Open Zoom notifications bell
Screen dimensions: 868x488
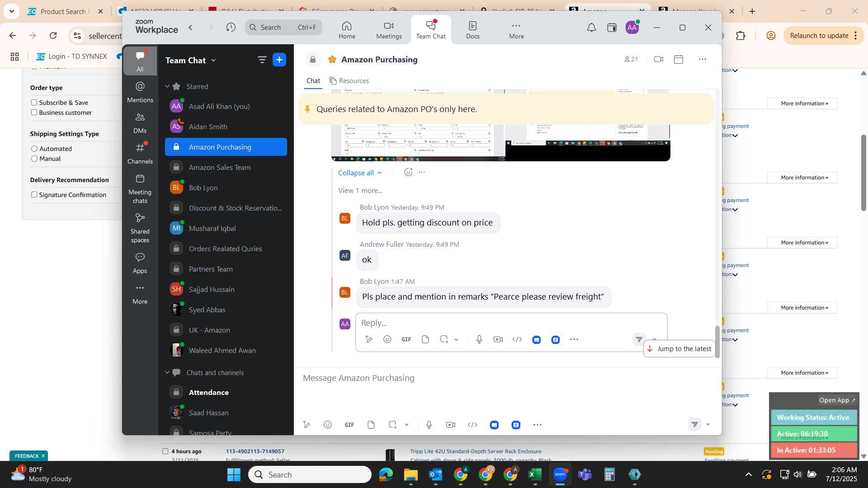[x=591, y=28]
